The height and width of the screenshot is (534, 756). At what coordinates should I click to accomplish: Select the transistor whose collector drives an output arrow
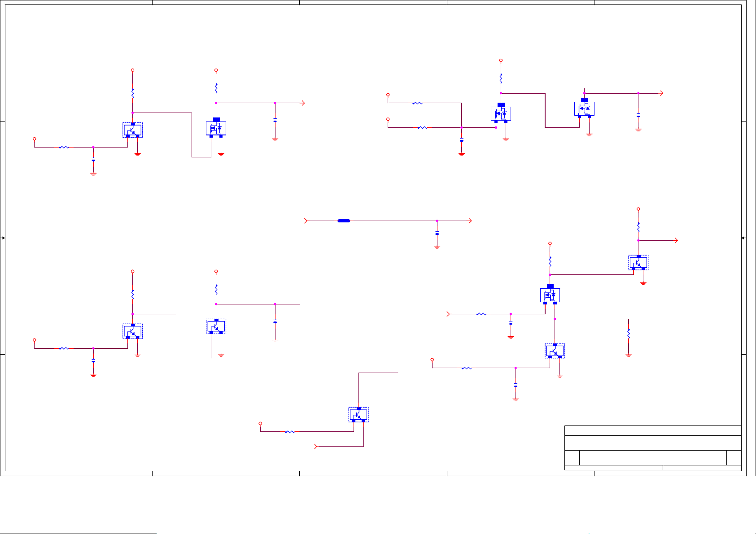point(638,262)
